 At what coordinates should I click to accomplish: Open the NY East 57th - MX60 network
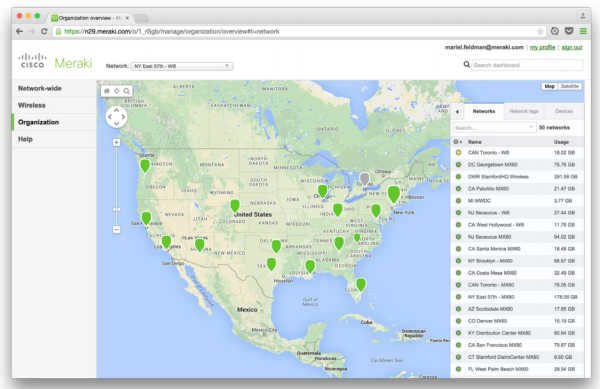point(517,297)
